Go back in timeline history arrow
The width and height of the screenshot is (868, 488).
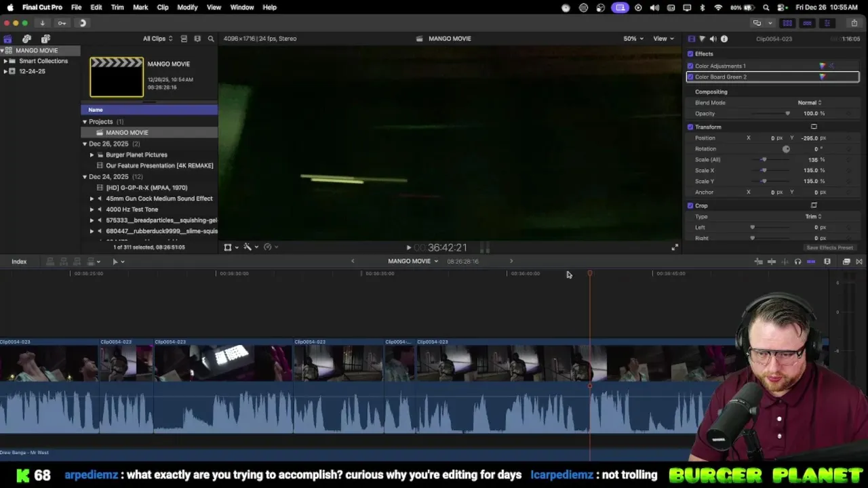point(353,262)
